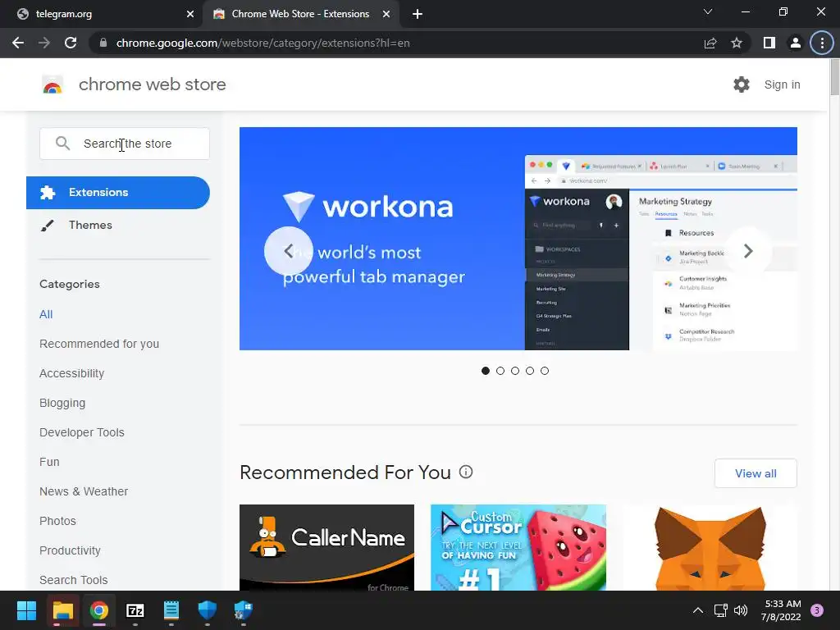Click the browser forward arrow
The height and width of the screenshot is (630, 840).
tap(44, 43)
